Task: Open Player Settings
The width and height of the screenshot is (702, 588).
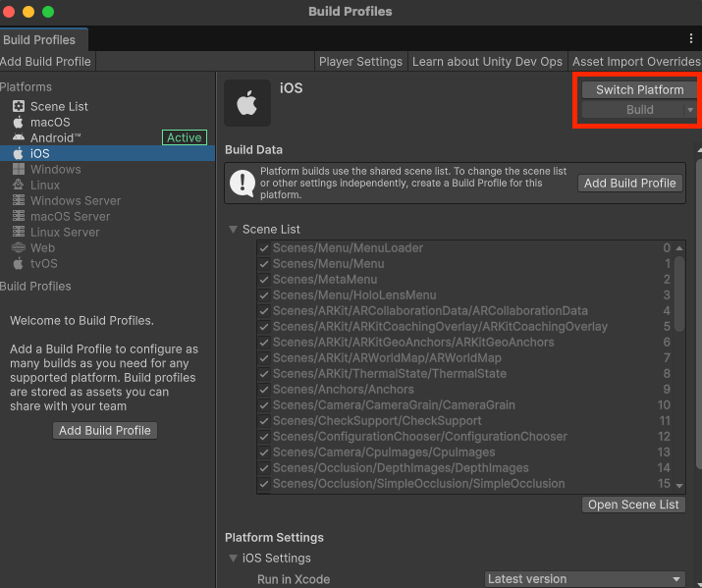Action: (x=360, y=61)
